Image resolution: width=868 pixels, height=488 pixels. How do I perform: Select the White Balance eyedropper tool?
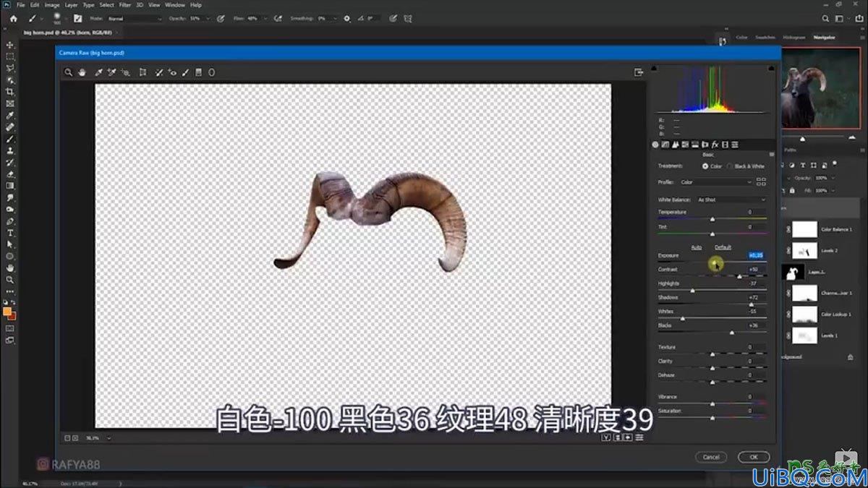tap(99, 72)
